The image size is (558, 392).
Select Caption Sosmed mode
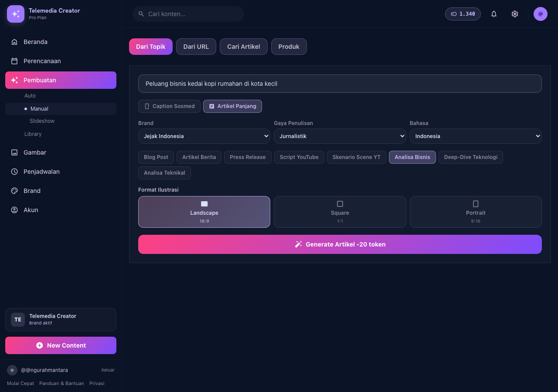coord(170,106)
